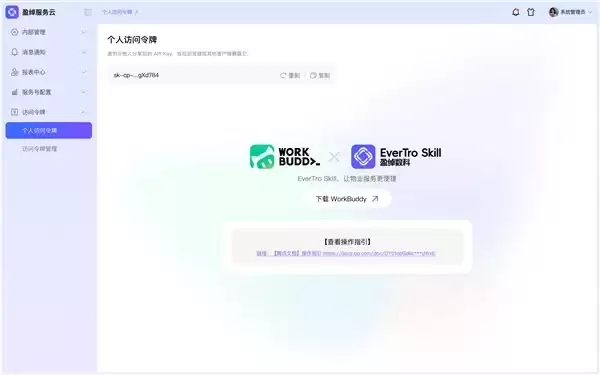Click the 消息通知 bell icon in sidebar
This screenshot has height=375, width=600.
tap(15, 52)
